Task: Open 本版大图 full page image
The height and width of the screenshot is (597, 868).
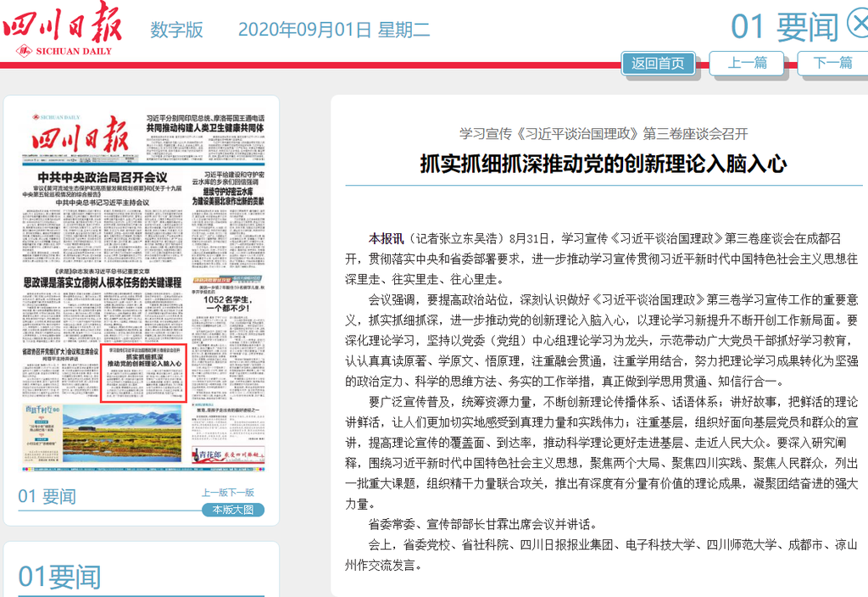Action: [x=233, y=510]
